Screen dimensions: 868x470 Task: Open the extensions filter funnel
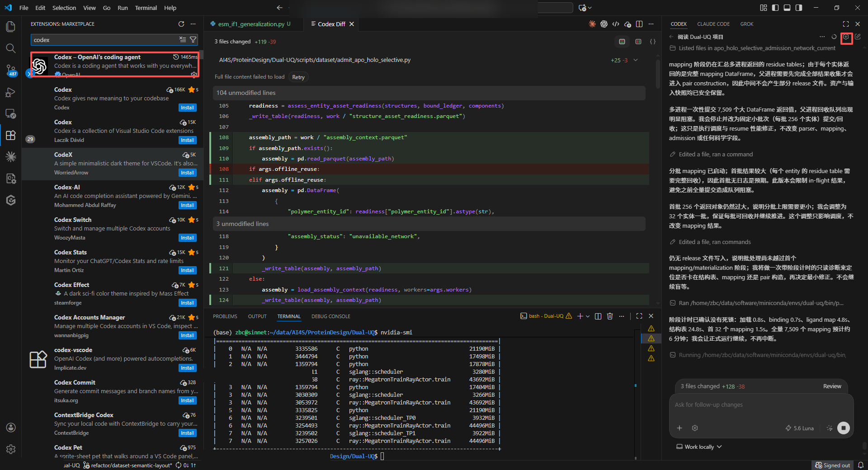coord(193,40)
